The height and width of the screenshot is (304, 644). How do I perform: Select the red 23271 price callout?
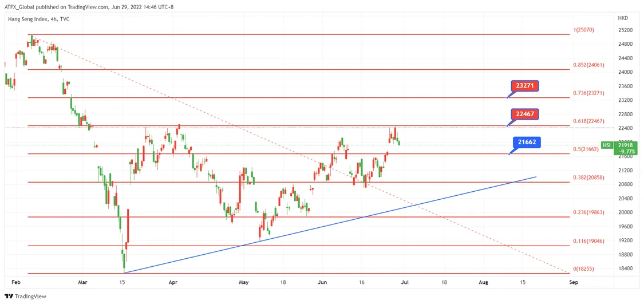pos(524,86)
